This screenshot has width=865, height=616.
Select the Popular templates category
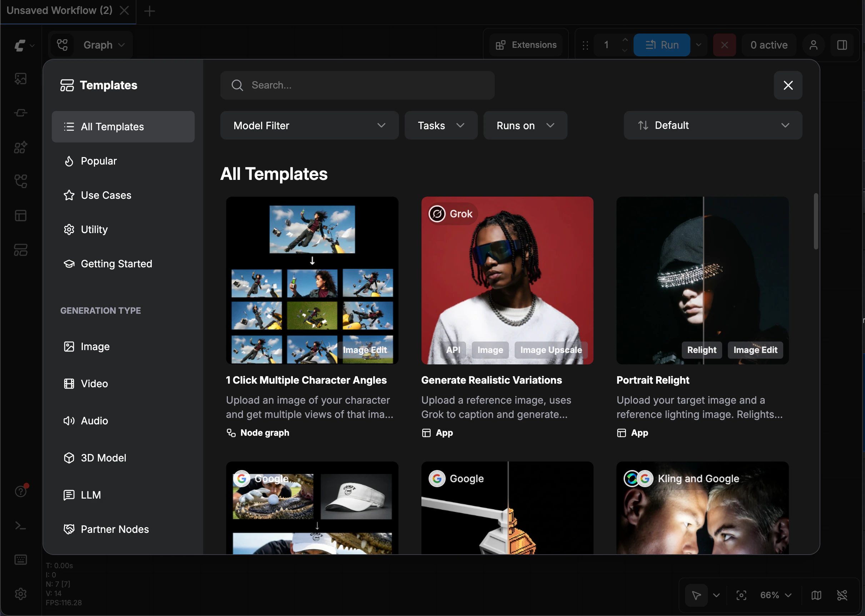99,161
